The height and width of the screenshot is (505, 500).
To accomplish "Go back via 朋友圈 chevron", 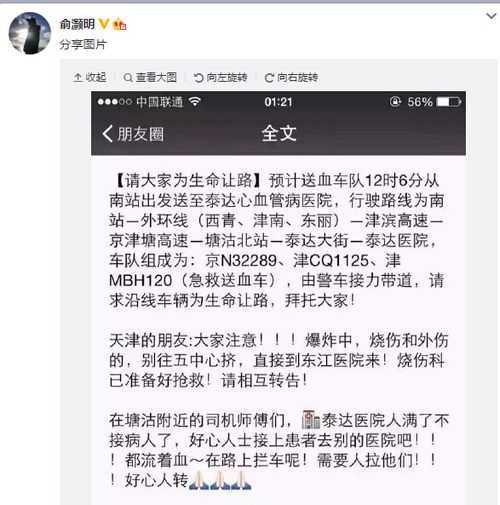I will point(133,134).
